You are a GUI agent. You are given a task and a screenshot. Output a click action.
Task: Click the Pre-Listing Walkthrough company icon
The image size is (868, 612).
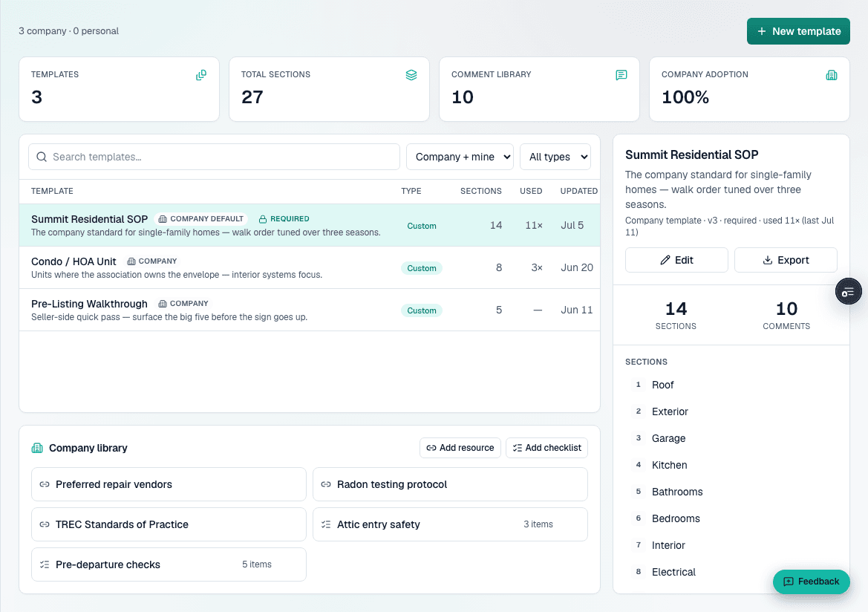pos(163,304)
